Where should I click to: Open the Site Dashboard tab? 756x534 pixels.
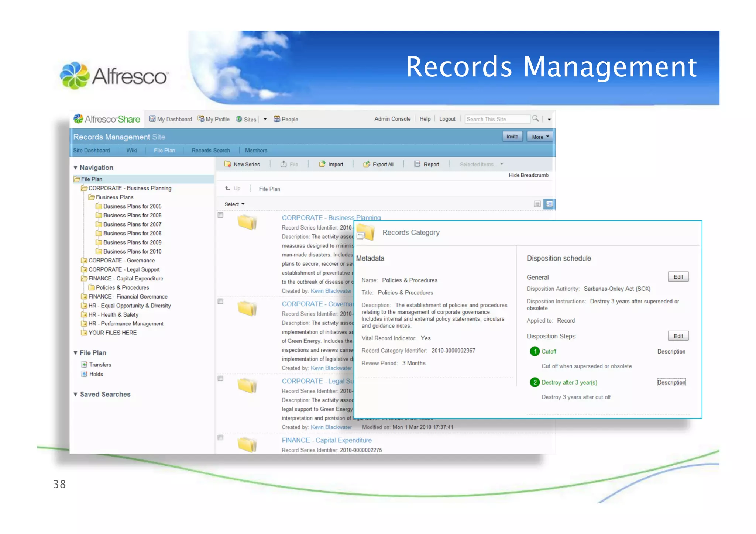[x=91, y=150]
